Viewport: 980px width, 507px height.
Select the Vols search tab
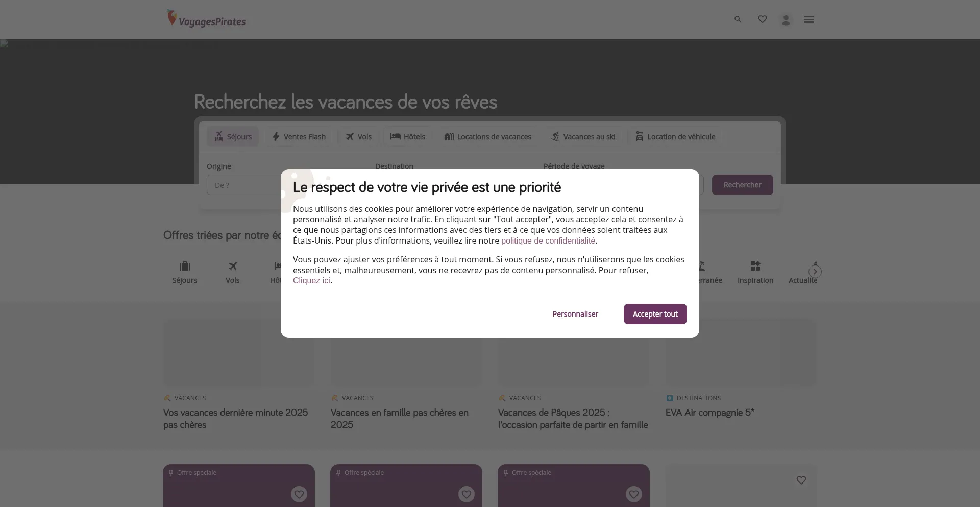click(358, 136)
